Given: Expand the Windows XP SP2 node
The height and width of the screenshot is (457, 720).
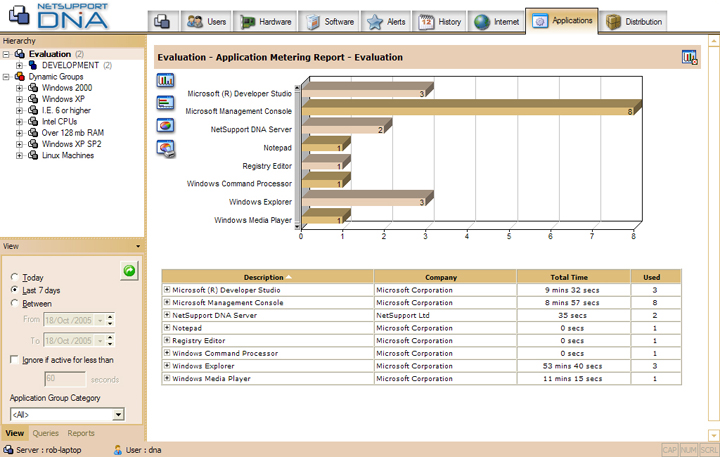Looking at the screenshot, I should pyautogui.click(x=19, y=144).
